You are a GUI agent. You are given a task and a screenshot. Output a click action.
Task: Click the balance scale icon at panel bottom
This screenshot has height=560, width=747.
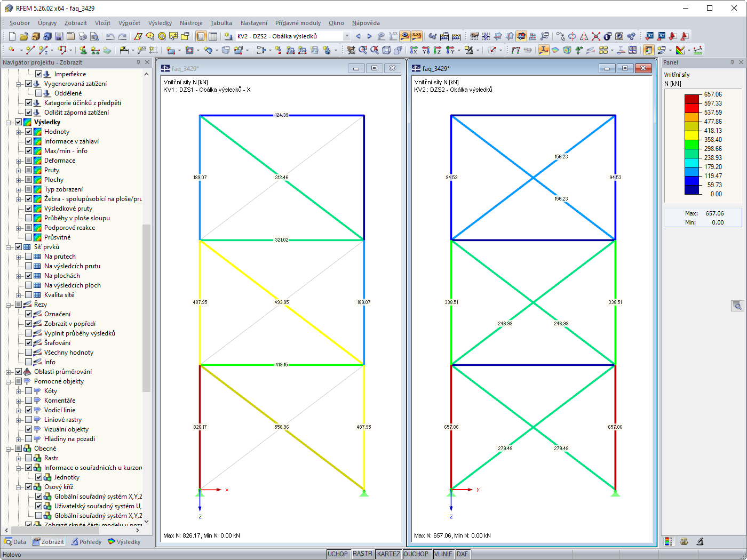pyautogui.click(x=684, y=541)
